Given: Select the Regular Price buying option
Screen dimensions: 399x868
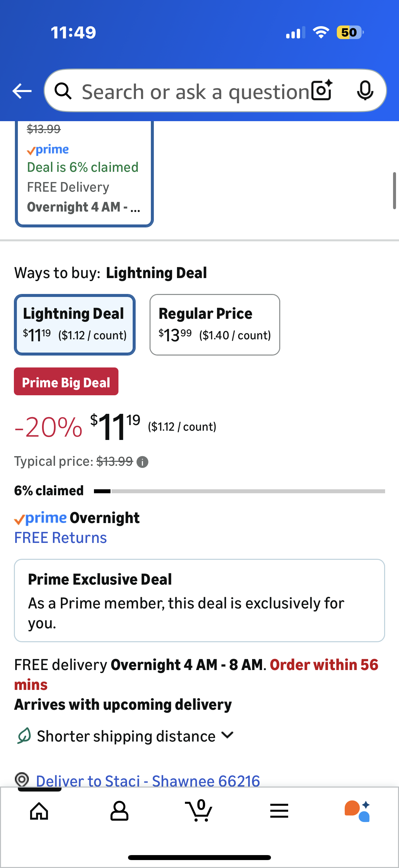Looking at the screenshot, I should coord(214,324).
